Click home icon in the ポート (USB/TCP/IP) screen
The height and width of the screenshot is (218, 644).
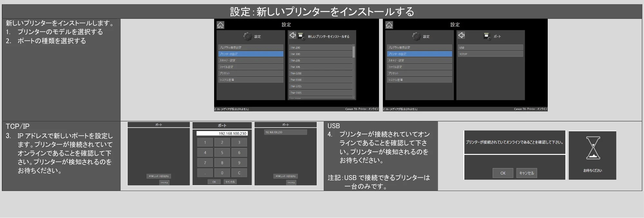(x=389, y=25)
